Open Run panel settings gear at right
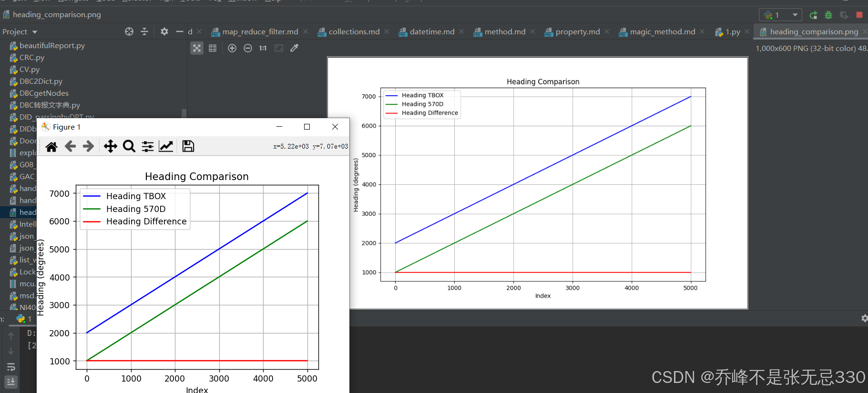Image resolution: width=868 pixels, height=393 pixels. (864, 318)
